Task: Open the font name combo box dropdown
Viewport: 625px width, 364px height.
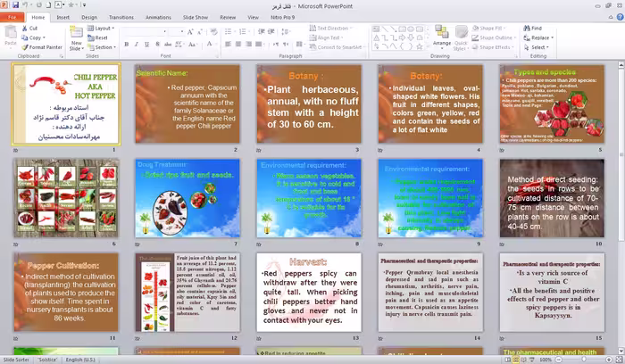Action: pos(164,31)
